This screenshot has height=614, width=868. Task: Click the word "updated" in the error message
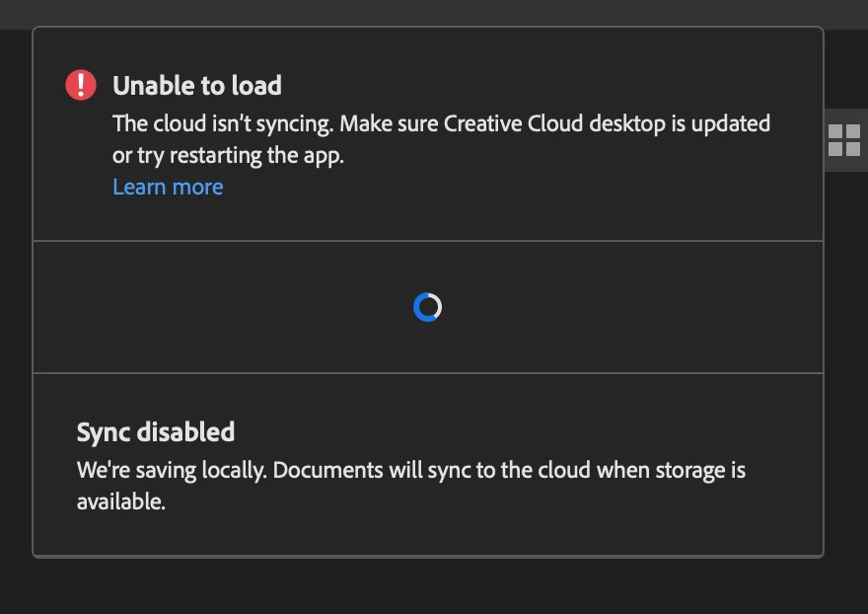[731, 124]
